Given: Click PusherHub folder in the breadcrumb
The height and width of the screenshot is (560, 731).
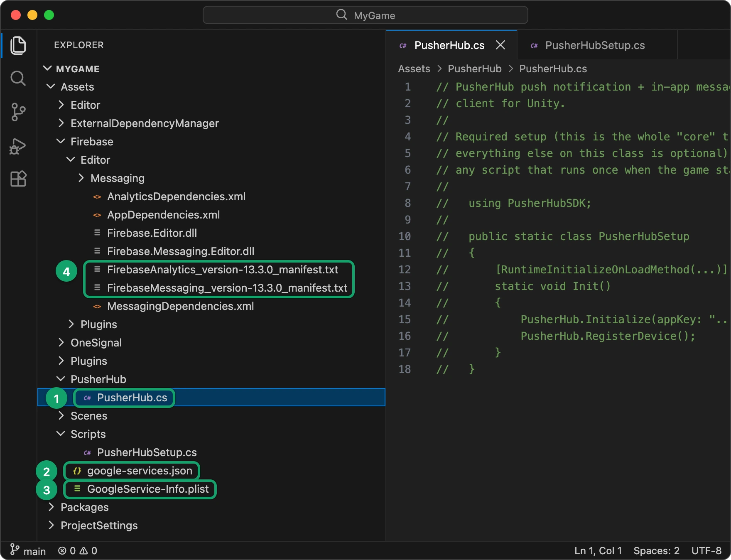Looking at the screenshot, I should [475, 69].
